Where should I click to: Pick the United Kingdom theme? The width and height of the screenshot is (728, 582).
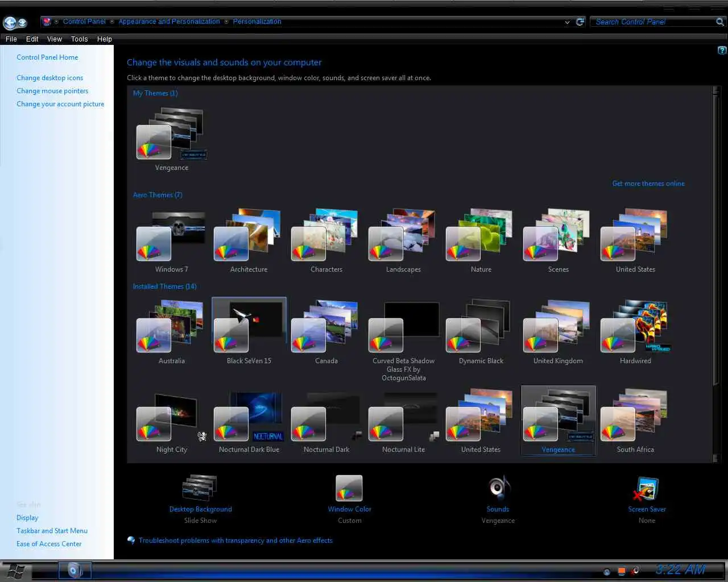pyautogui.click(x=558, y=332)
